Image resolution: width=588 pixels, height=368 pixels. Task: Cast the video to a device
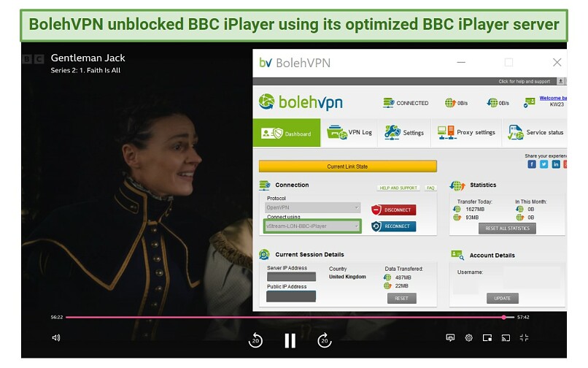coord(506,337)
